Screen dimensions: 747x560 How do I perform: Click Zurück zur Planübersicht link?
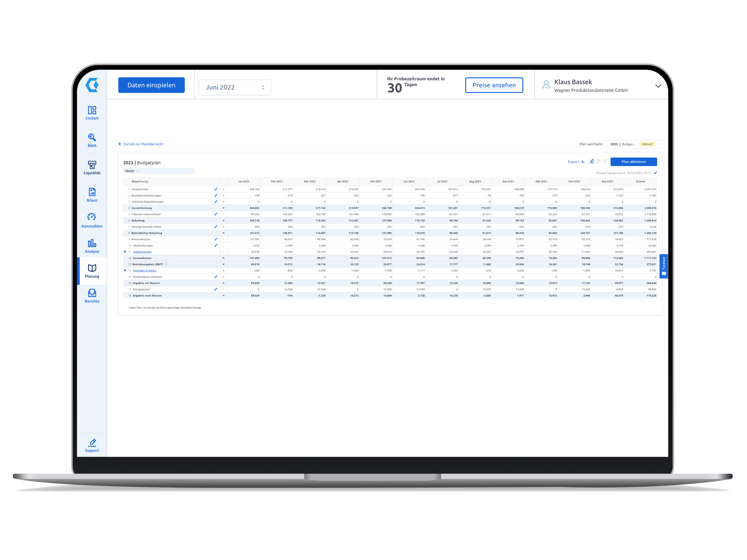click(x=143, y=143)
